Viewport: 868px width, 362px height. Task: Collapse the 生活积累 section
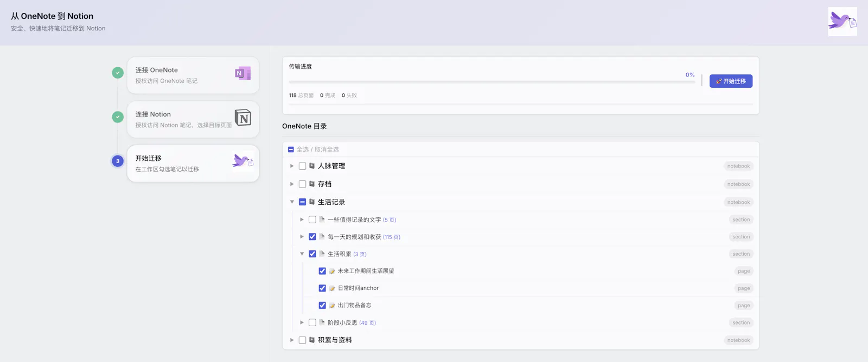tap(302, 254)
